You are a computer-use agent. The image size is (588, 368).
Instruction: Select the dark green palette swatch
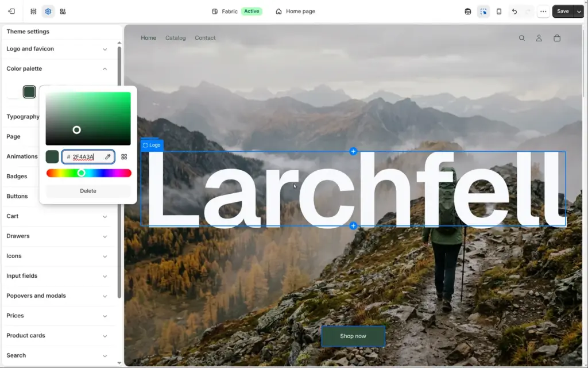pos(29,92)
